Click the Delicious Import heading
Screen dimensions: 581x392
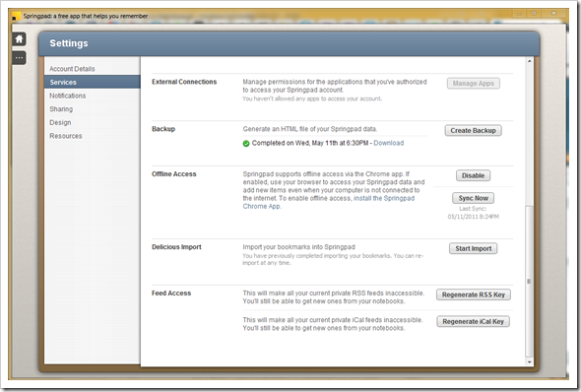click(x=176, y=247)
